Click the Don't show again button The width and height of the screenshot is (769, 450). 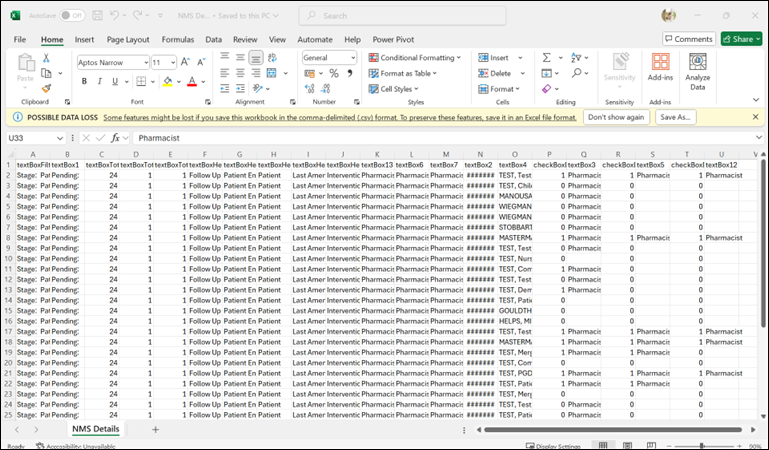tap(616, 117)
